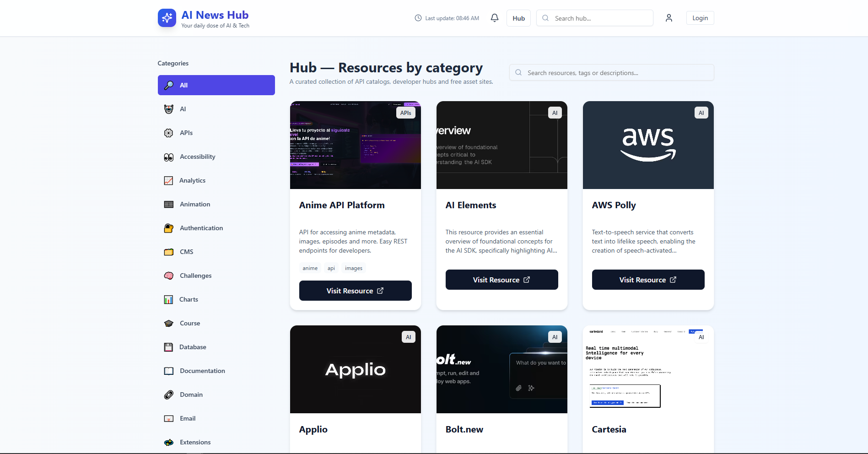Open the Animation category icon
The image size is (868, 454).
coord(168,204)
